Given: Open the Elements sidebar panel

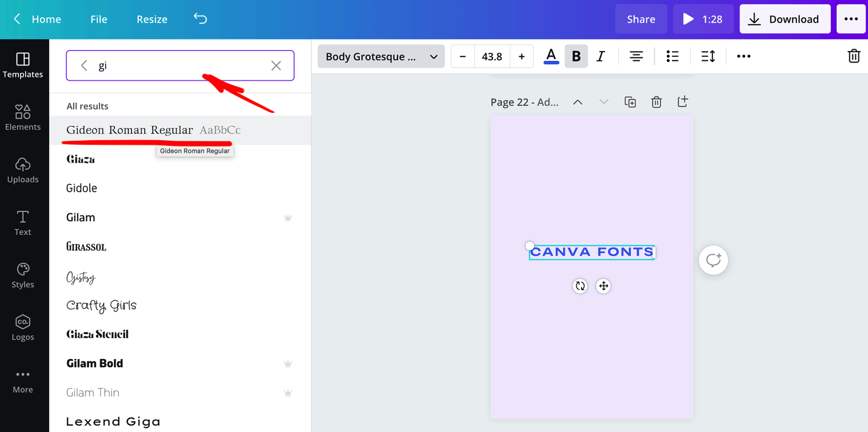Looking at the screenshot, I should click(23, 118).
